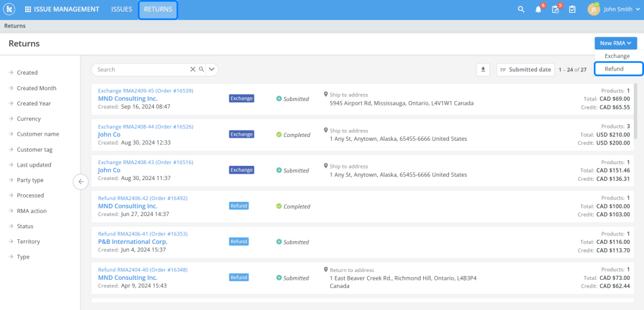Change sort order via Submitted date
Screen dimensions: 644x310
pos(526,69)
